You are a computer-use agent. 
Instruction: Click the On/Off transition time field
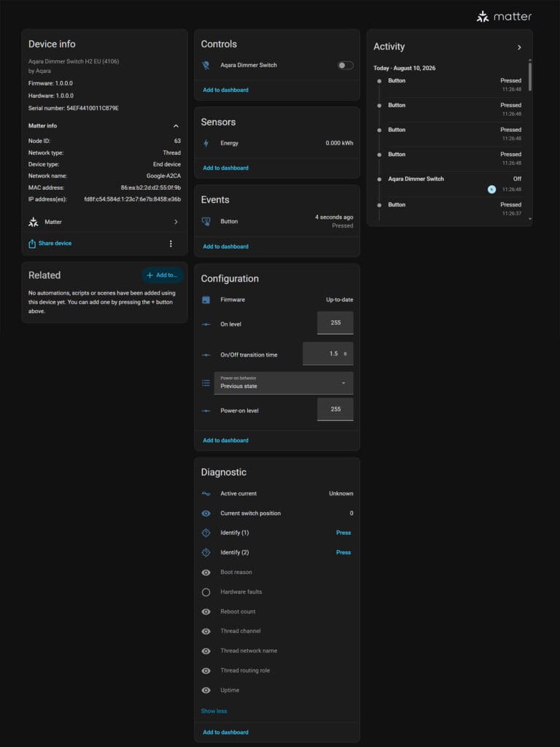(328, 354)
